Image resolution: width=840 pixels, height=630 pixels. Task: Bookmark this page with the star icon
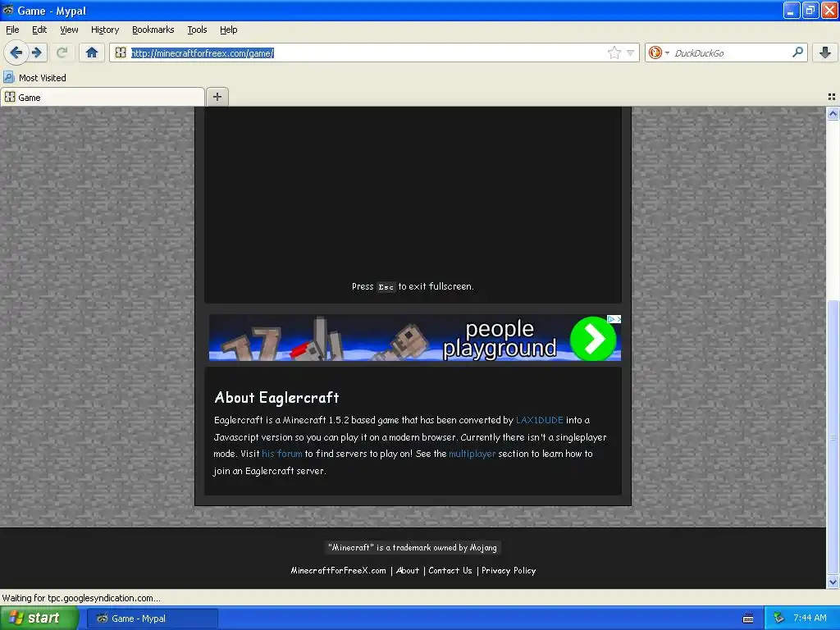point(614,52)
